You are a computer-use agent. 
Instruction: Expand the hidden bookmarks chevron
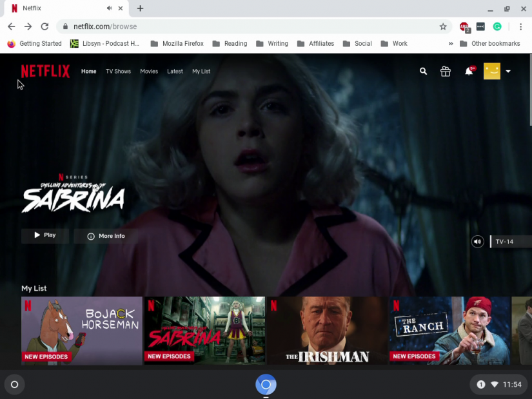(451, 43)
